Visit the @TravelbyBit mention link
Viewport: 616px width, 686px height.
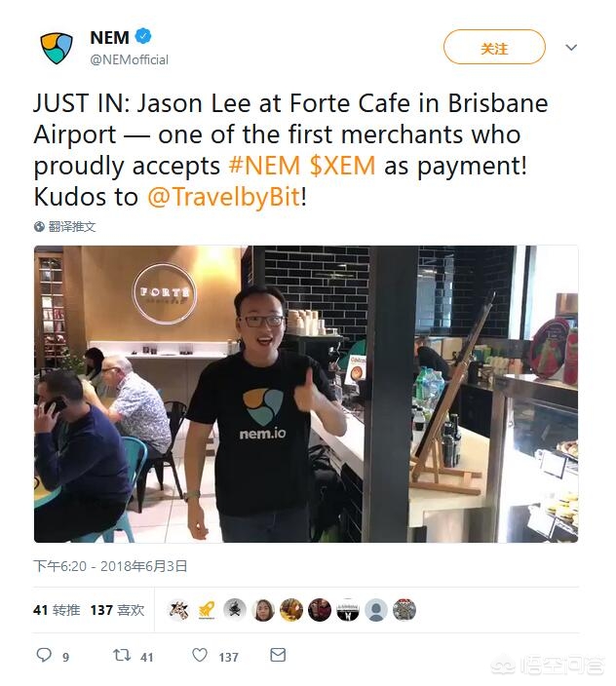pos(223,197)
